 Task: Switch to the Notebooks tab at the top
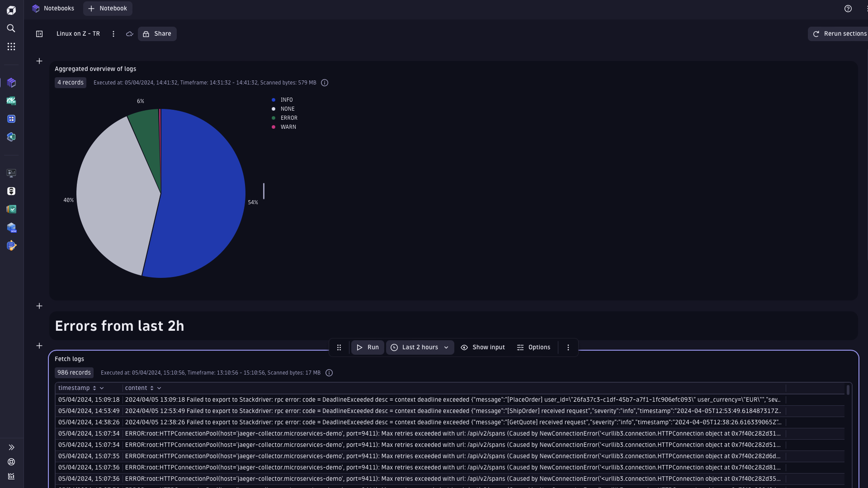[53, 8]
